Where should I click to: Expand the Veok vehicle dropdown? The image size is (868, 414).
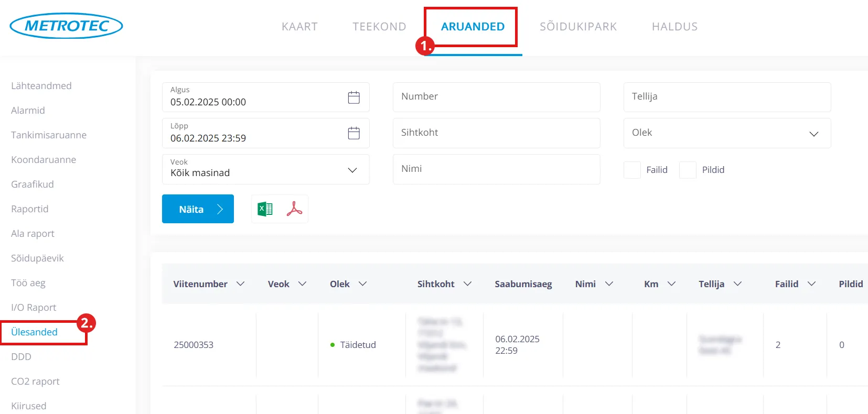coord(352,170)
